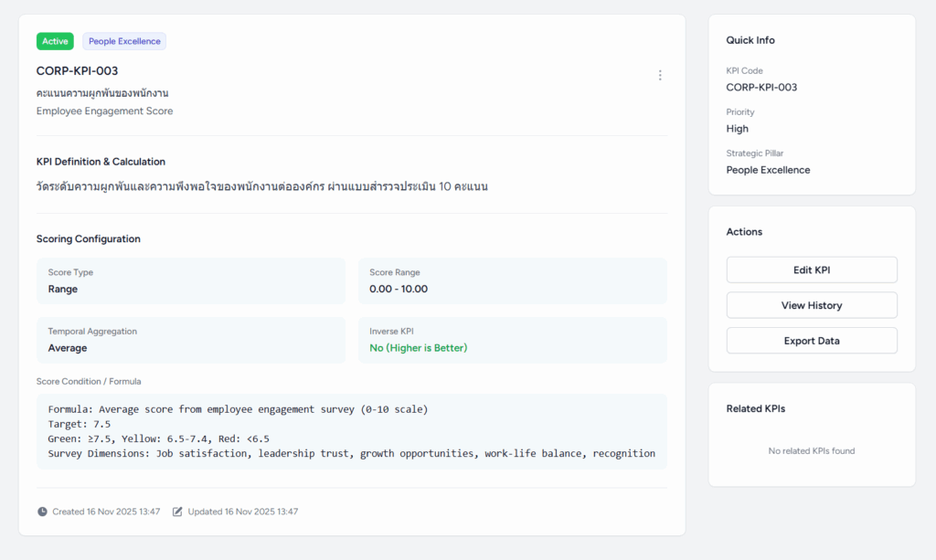Click the CORP-KPI-003 heading title
936x560 pixels.
point(77,71)
